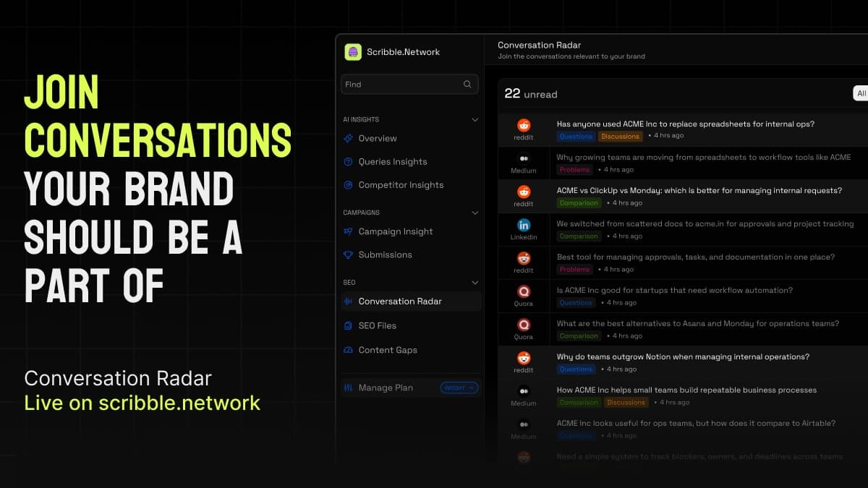The width and height of the screenshot is (868, 488).
Task: Click Discussions tag on spreadsheets replacement post
Action: click(x=621, y=136)
